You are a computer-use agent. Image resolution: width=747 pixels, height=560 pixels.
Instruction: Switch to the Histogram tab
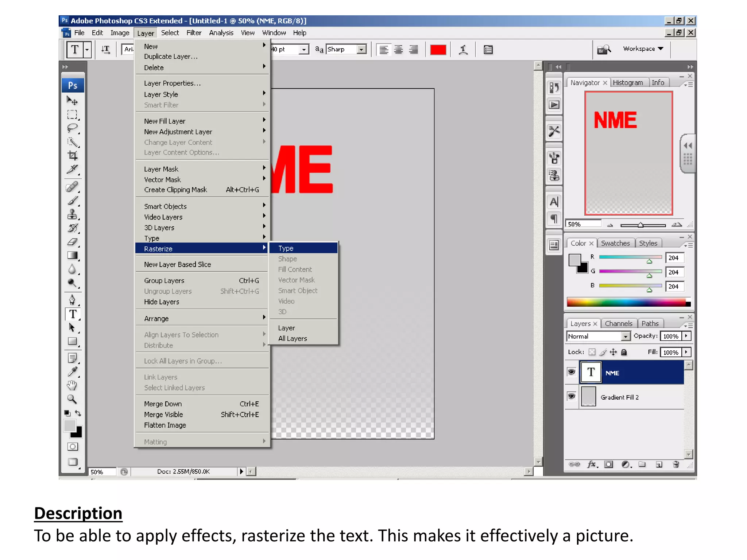[x=628, y=82]
